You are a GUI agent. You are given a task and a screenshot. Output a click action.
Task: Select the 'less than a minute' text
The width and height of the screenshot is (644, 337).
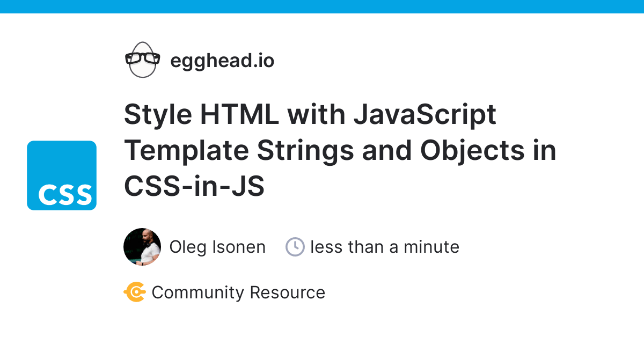pos(385,247)
